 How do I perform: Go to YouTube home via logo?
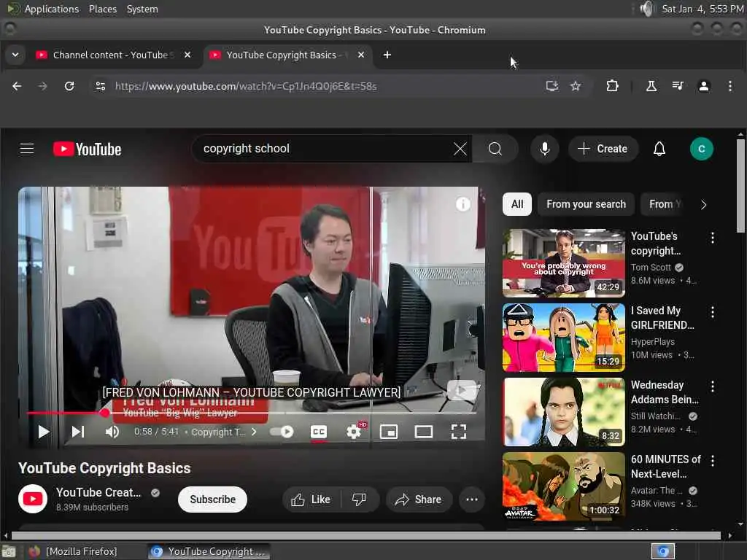(x=88, y=149)
